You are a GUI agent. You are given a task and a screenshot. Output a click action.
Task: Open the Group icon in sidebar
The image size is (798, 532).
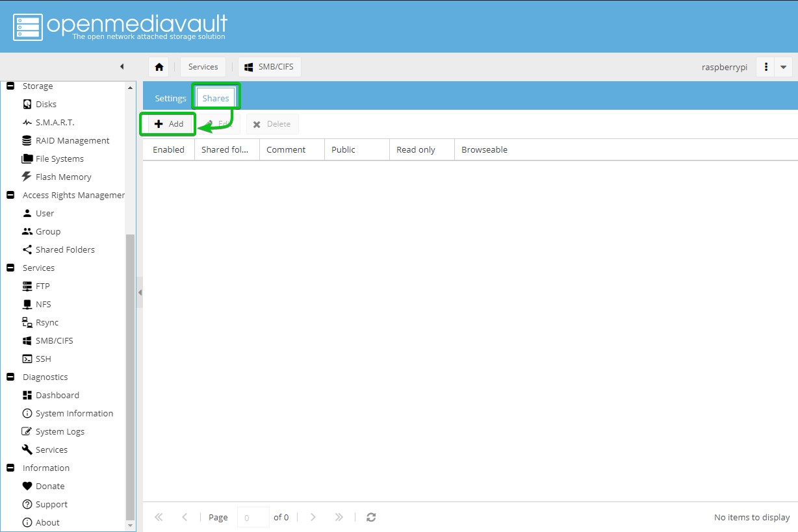[x=27, y=231]
